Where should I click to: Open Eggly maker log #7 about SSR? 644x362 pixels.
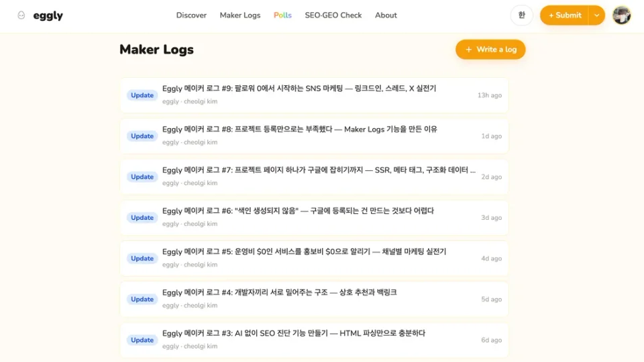pos(319,170)
